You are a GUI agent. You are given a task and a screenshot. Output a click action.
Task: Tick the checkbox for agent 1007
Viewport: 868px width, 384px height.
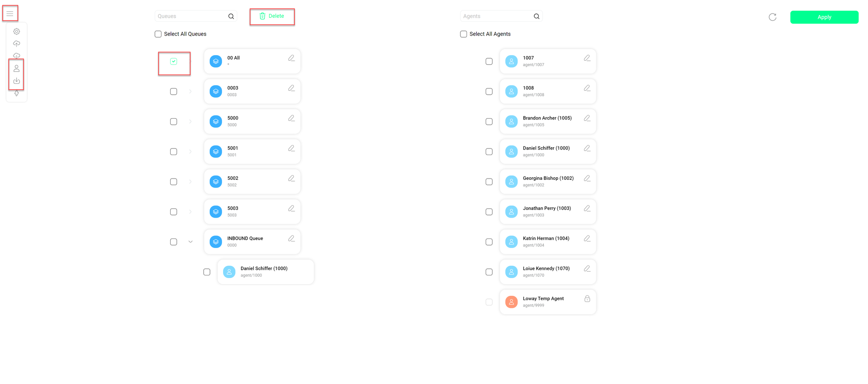tap(489, 62)
